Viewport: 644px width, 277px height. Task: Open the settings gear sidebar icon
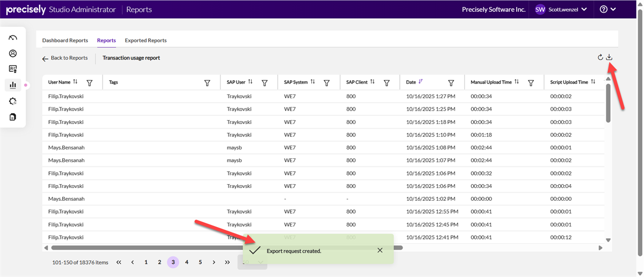13,101
